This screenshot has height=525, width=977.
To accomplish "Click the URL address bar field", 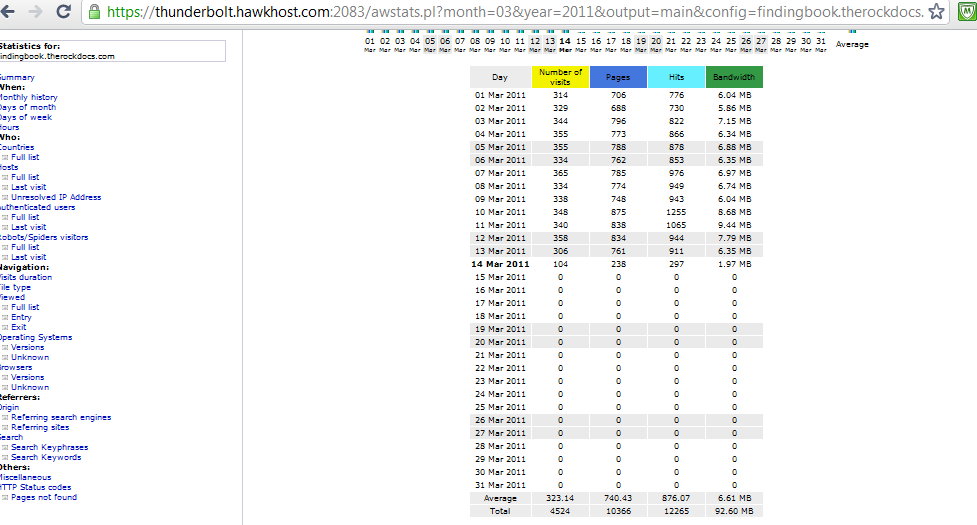I will [500, 12].
